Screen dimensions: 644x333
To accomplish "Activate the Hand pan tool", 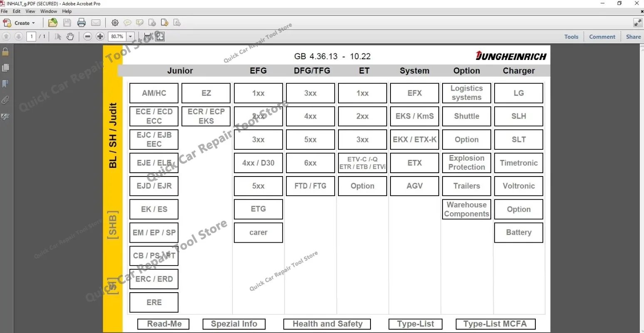I will pos(70,37).
